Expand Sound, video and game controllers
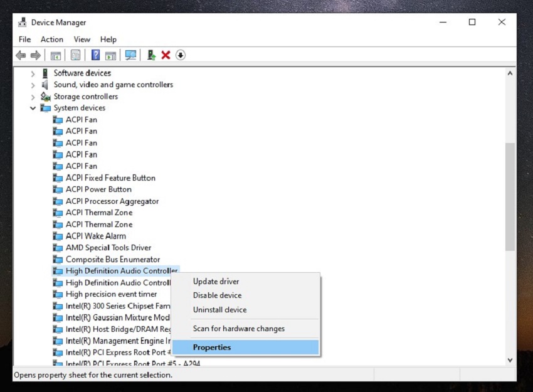 click(33, 85)
